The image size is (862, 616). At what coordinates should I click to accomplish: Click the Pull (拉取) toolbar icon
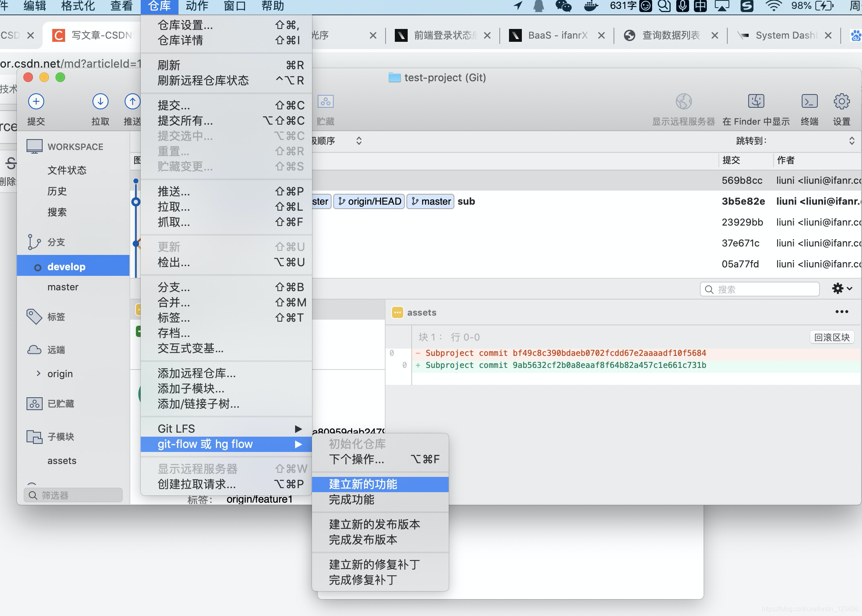click(x=100, y=102)
